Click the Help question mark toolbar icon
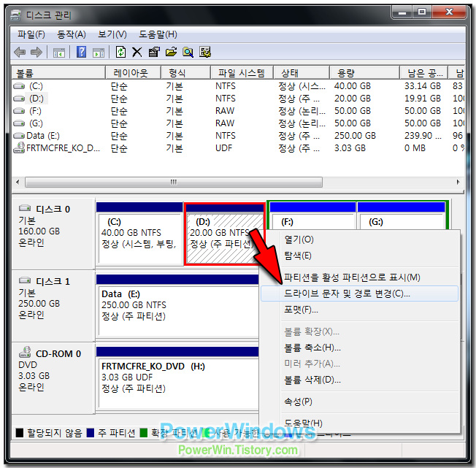 coord(82,52)
